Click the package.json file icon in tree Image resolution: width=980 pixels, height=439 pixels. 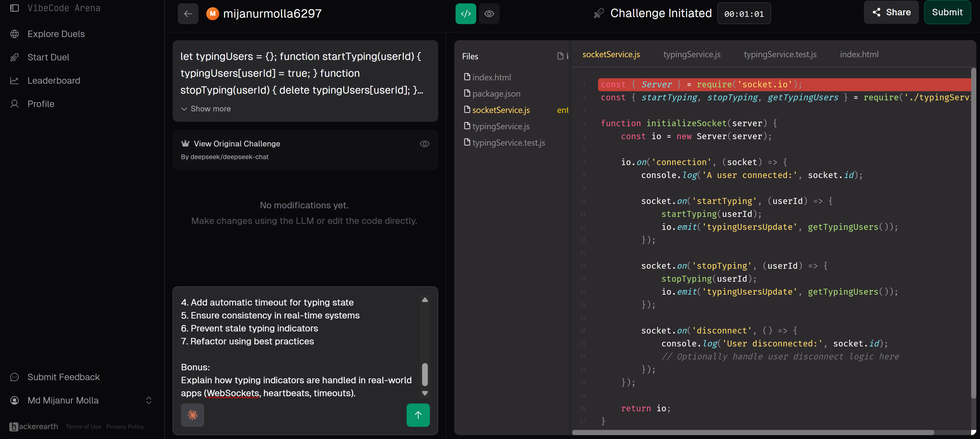[x=467, y=93]
